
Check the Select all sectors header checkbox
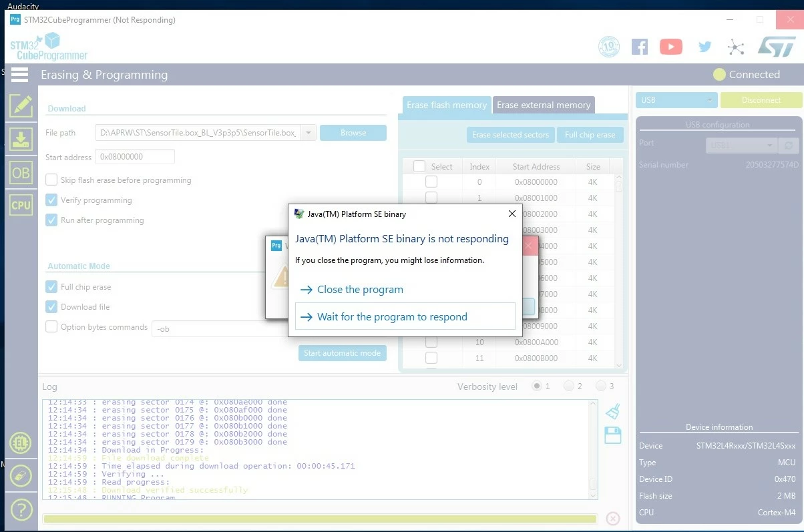click(419, 166)
